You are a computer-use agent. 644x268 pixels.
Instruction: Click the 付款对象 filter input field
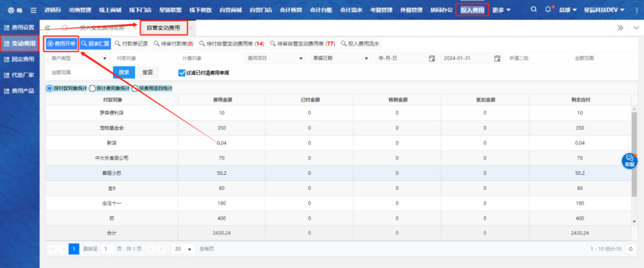click(144, 58)
